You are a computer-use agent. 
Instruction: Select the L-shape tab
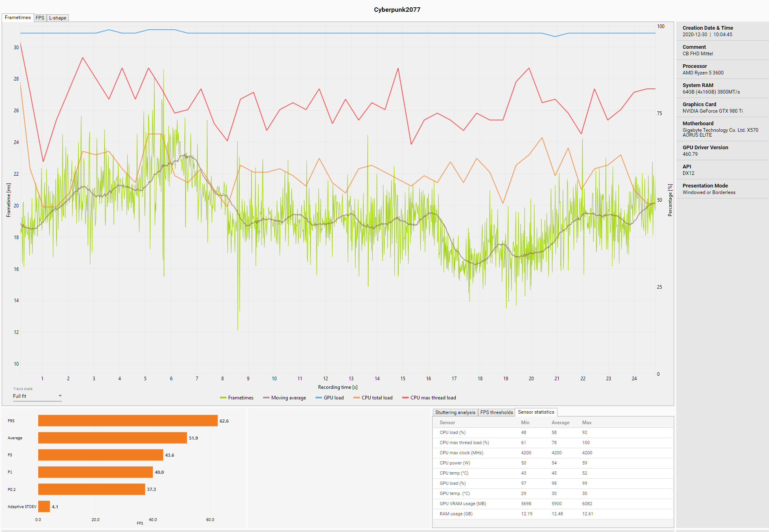58,18
